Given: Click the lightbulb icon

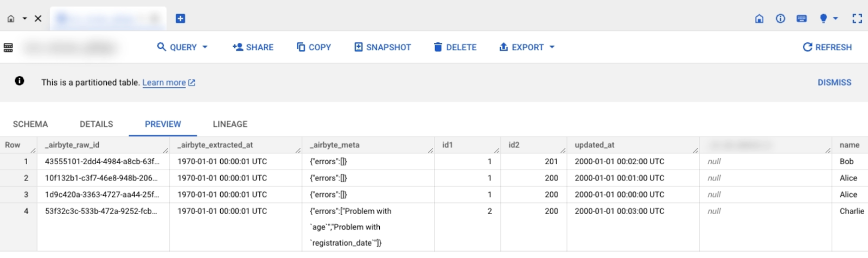Looking at the screenshot, I should pyautogui.click(x=824, y=18).
